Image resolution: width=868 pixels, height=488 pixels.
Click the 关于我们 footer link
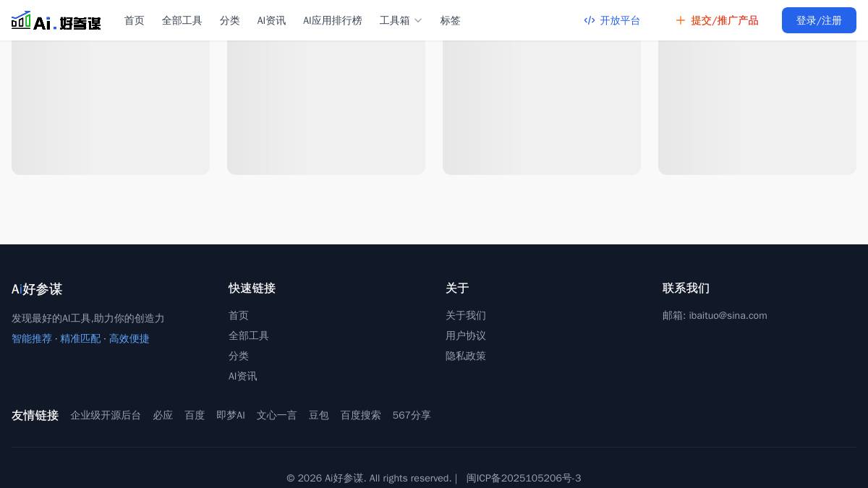(465, 315)
